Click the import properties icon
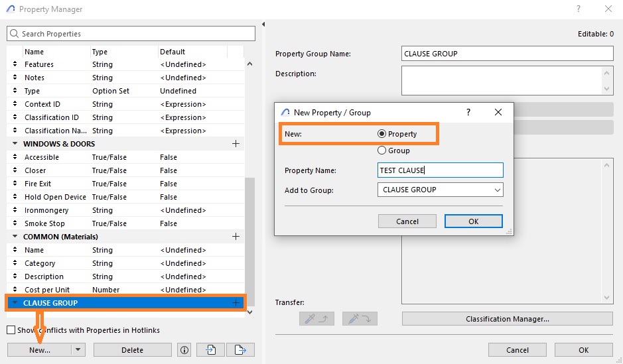Screen dimensions: 623x364 point(210,349)
